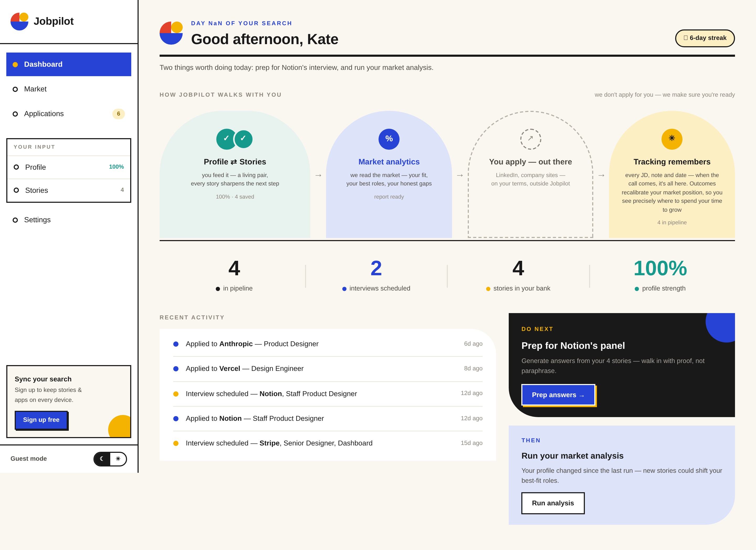
Task: Click the '6d ago' timestamp
Action: coord(473,344)
